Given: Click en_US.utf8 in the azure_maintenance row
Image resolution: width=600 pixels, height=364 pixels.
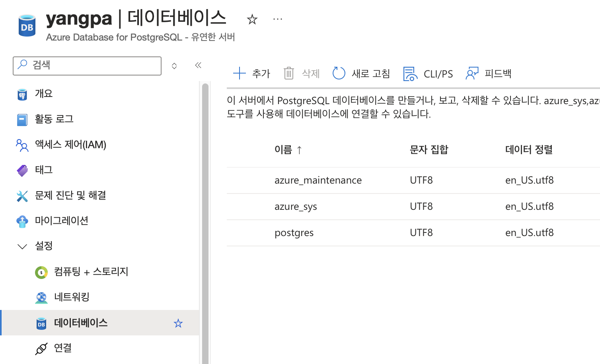Looking at the screenshot, I should pyautogui.click(x=530, y=180).
